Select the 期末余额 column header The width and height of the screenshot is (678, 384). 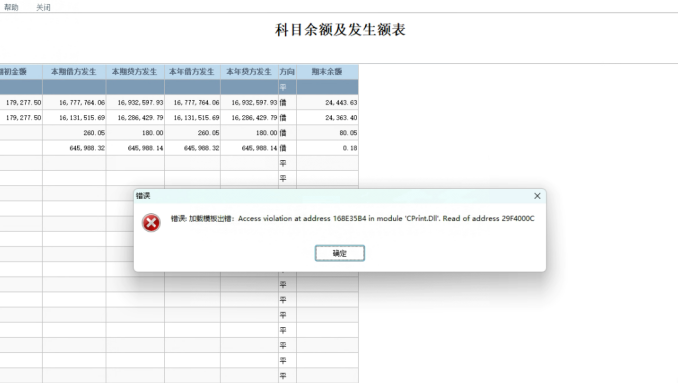(x=327, y=72)
